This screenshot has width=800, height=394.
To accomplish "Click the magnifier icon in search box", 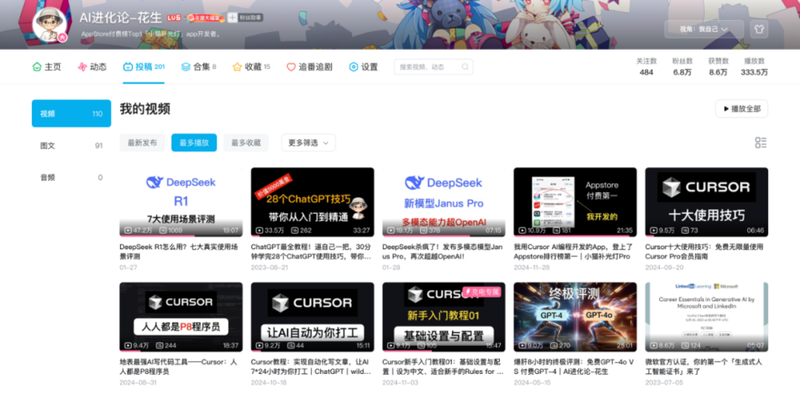I will [x=465, y=67].
